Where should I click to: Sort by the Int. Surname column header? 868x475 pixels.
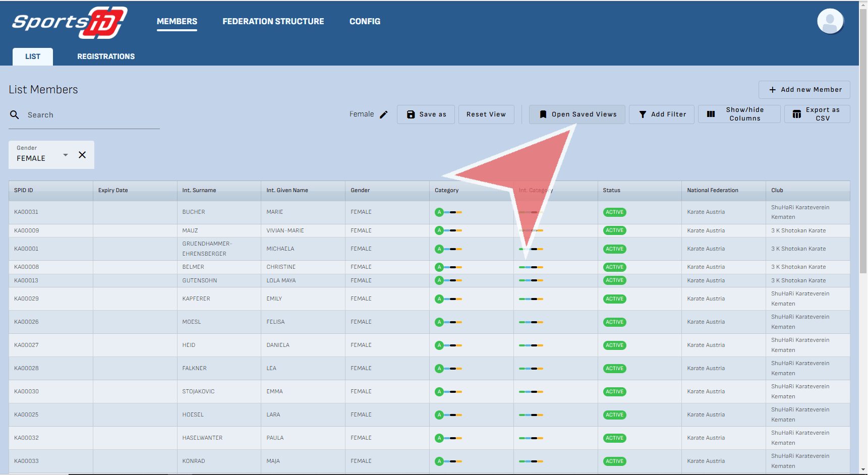199,190
